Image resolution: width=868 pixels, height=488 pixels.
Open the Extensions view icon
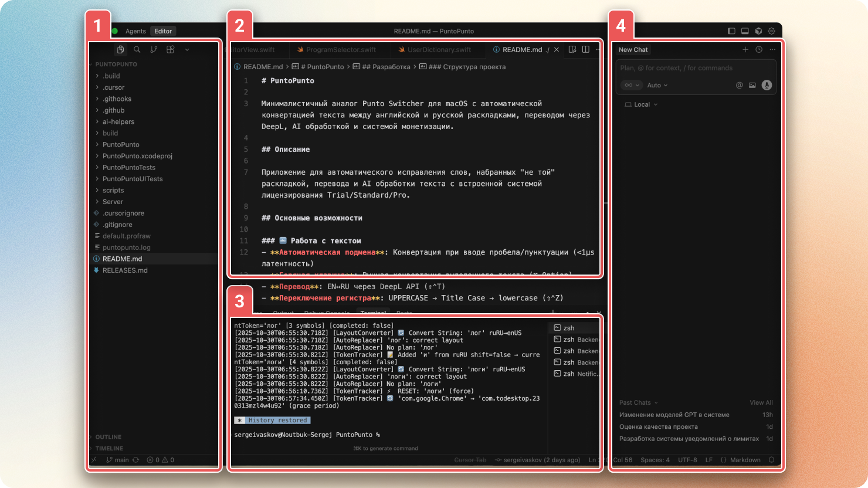point(170,49)
